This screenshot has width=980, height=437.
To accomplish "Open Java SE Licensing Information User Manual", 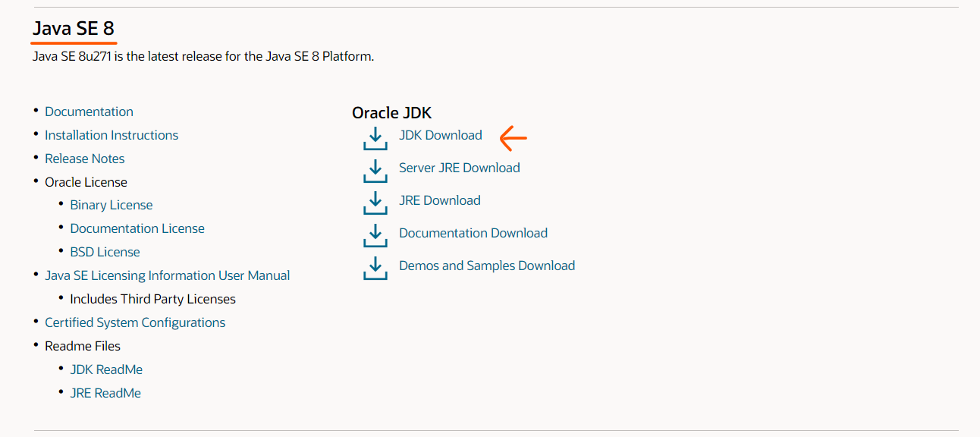I will tap(168, 275).
